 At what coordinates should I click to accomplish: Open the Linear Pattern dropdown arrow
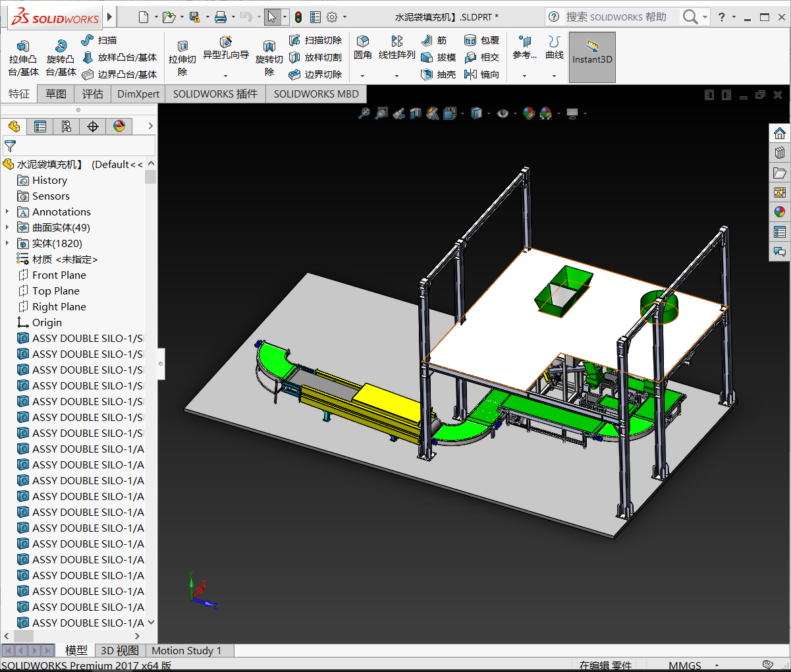pyautogui.click(x=396, y=75)
